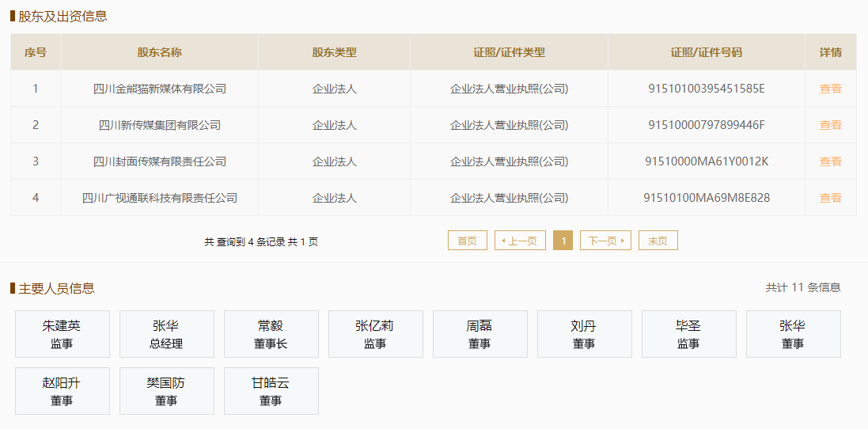Open 朱建英 监事 personnel card
The height and width of the screenshot is (429, 868).
click(63, 334)
